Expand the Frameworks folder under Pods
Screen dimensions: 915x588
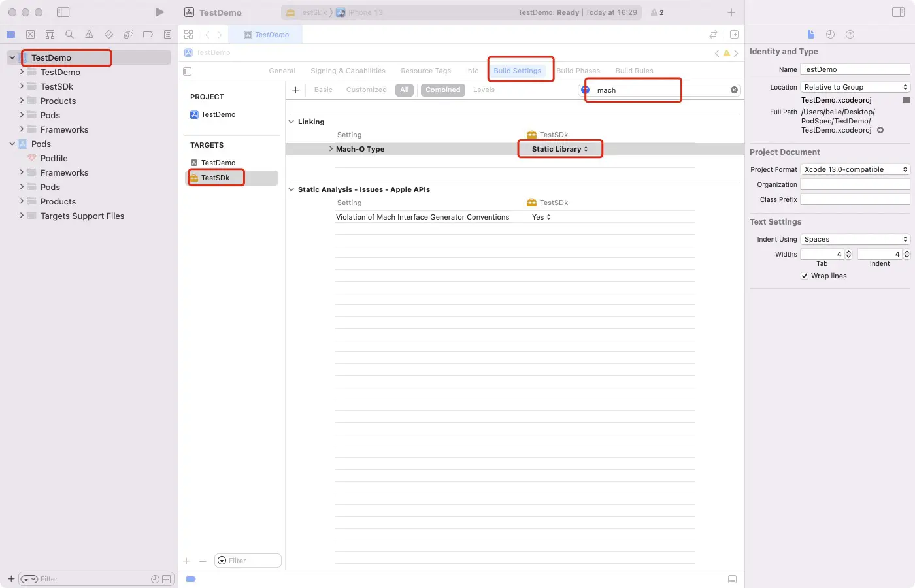pos(22,172)
